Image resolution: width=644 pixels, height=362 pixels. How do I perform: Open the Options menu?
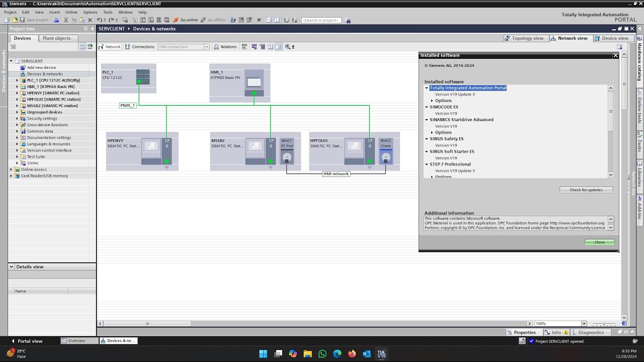(x=90, y=12)
